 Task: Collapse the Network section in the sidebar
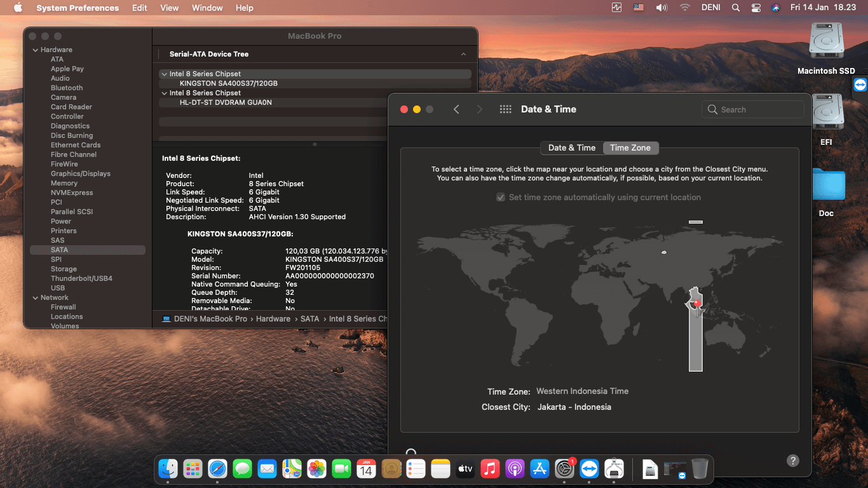pos(35,297)
